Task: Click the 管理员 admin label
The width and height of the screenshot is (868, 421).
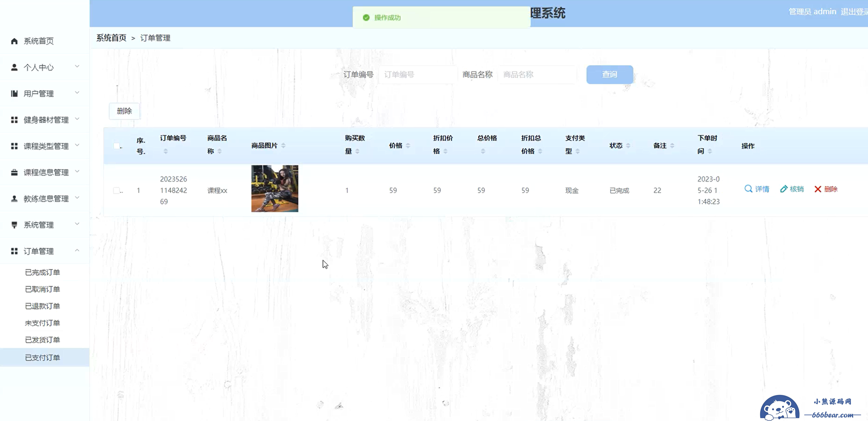Action: click(812, 12)
